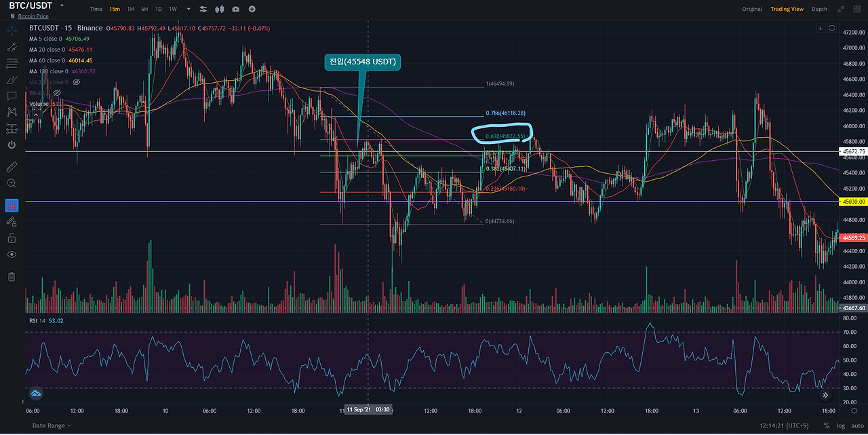Show the hidden BB indicator
868x435 pixels.
coord(57,92)
